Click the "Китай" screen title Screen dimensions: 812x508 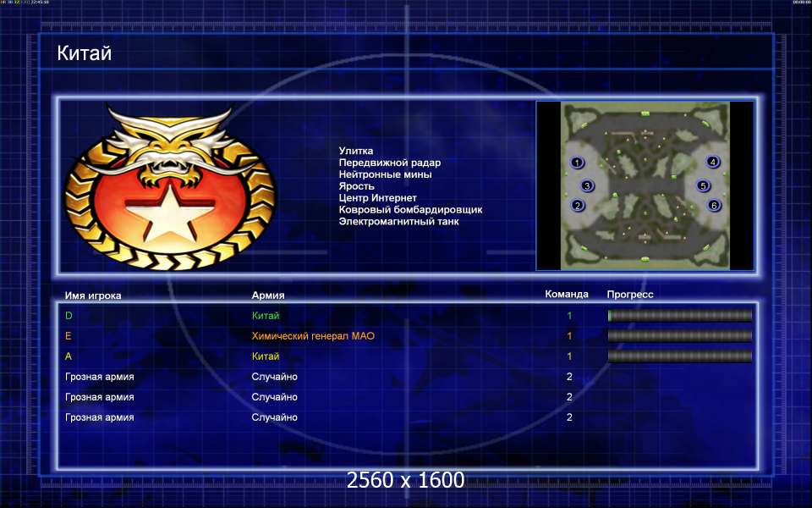point(85,52)
